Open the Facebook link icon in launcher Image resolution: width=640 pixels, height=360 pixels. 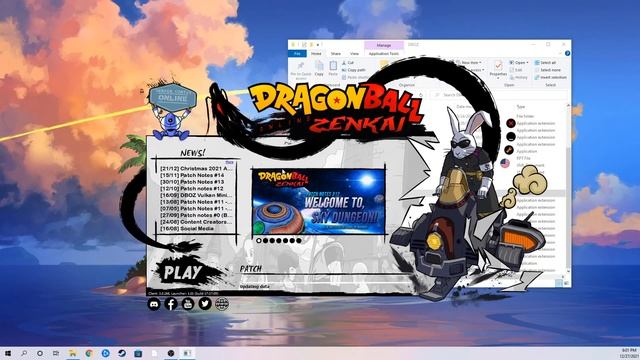171,304
